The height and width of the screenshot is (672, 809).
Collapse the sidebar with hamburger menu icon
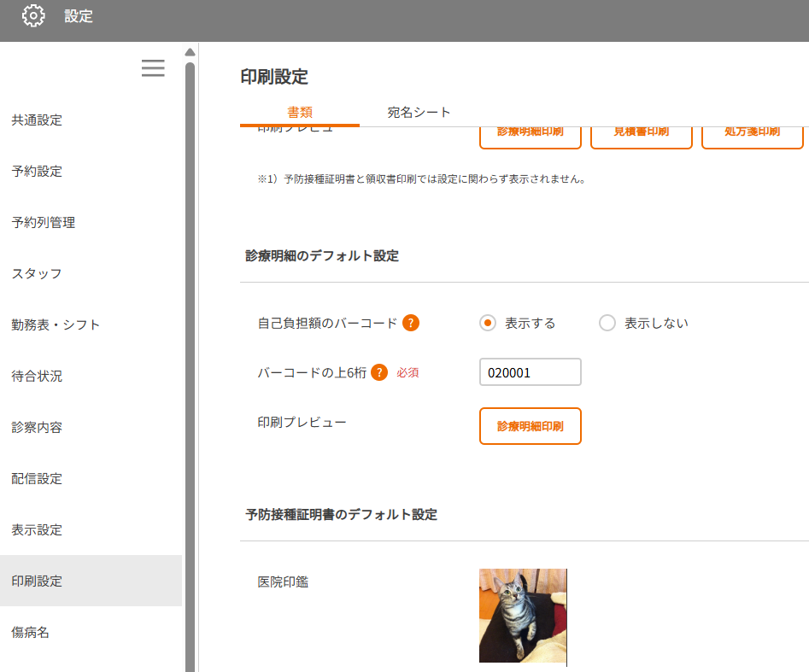click(153, 68)
